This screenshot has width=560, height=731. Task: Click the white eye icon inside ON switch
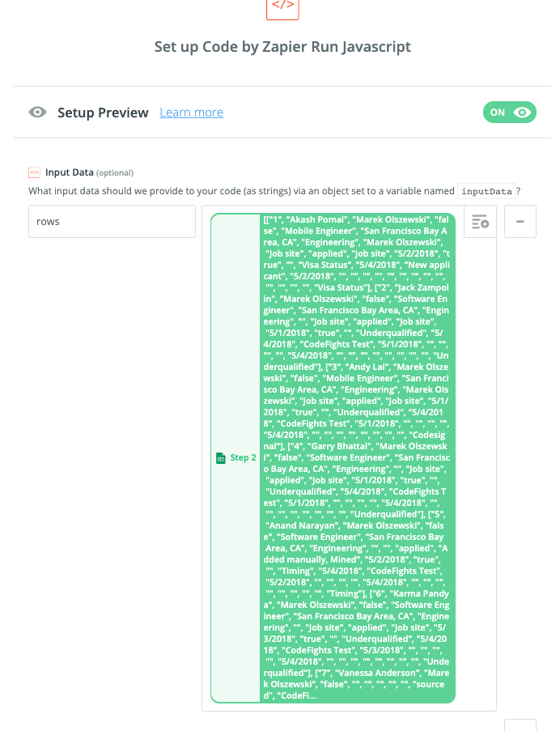pos(522,113)
